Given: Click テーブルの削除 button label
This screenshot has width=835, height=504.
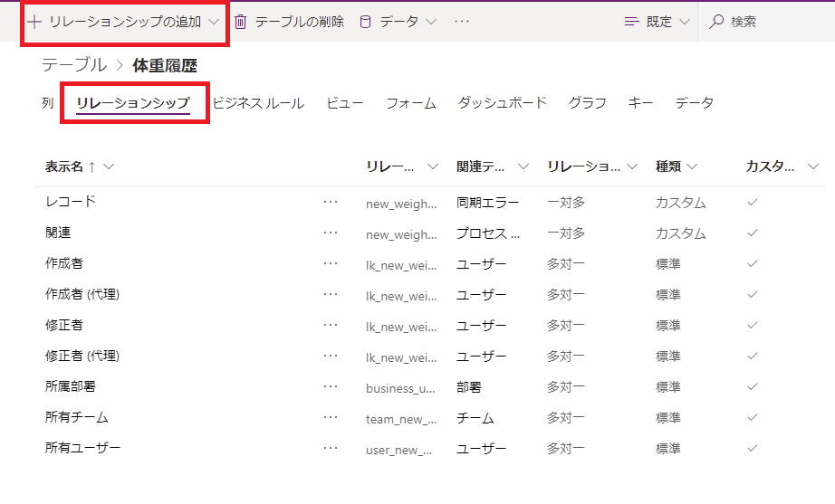Looking at the screenshot, I should pyautogui.click(x=299, y=22).
